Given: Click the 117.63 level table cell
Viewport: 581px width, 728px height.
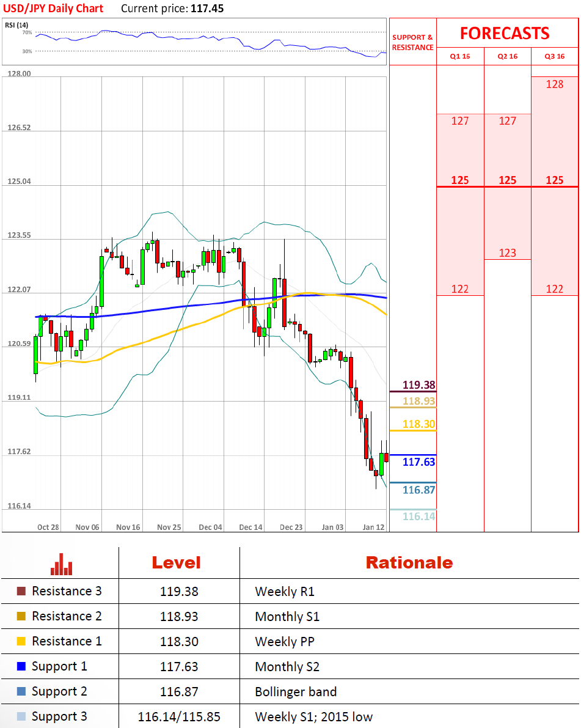Looking at the screenshot, I should pyautogui.click(x=179, y=667).
